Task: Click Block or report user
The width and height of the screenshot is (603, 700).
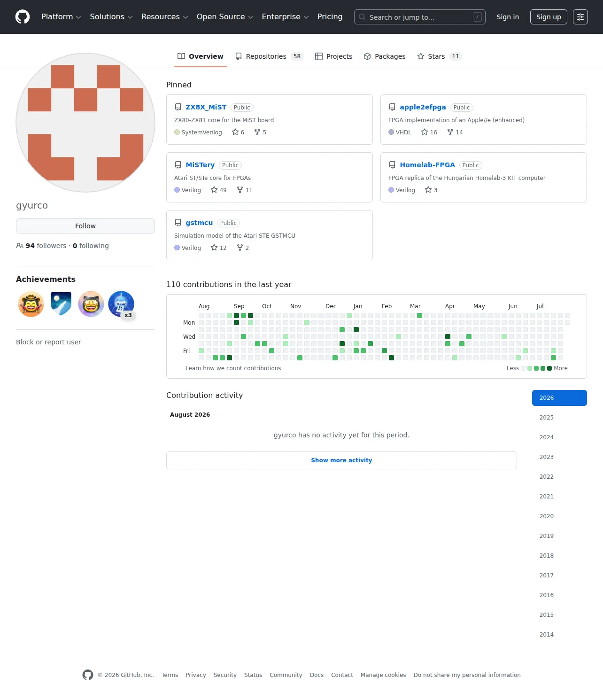Action: click(x=48, y=342)
